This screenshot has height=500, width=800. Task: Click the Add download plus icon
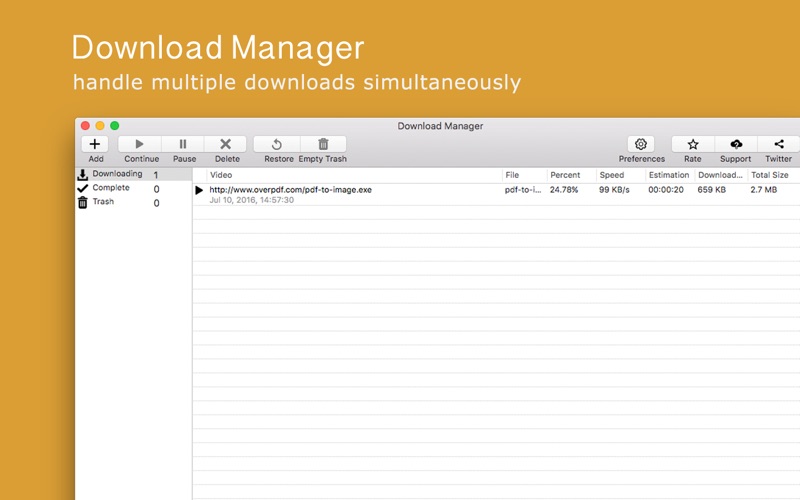point(95,144)
